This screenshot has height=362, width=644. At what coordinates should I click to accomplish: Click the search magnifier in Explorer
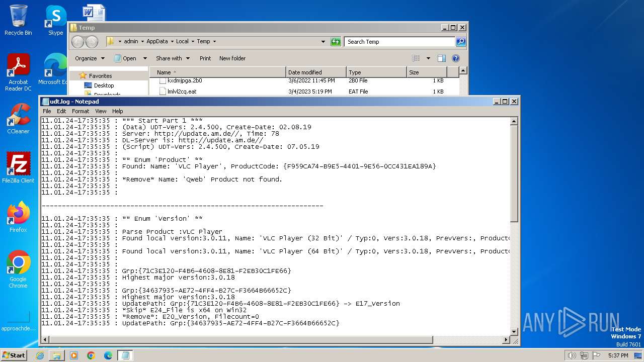(x=460, y=42)
